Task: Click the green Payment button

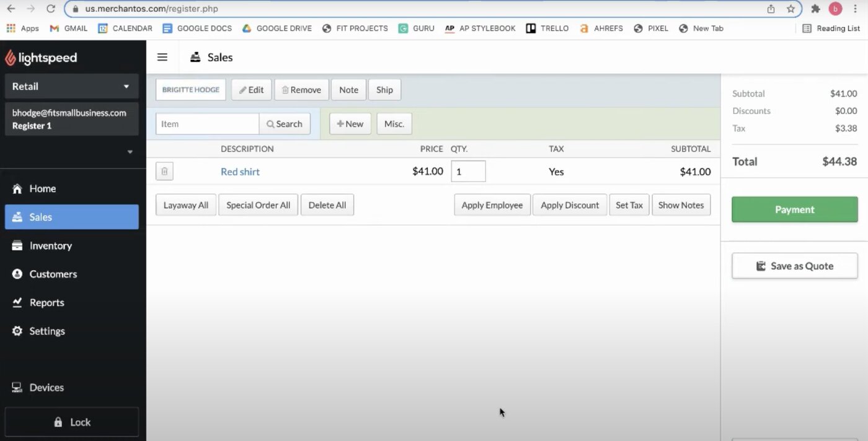Action: click(x=794, y=209)
